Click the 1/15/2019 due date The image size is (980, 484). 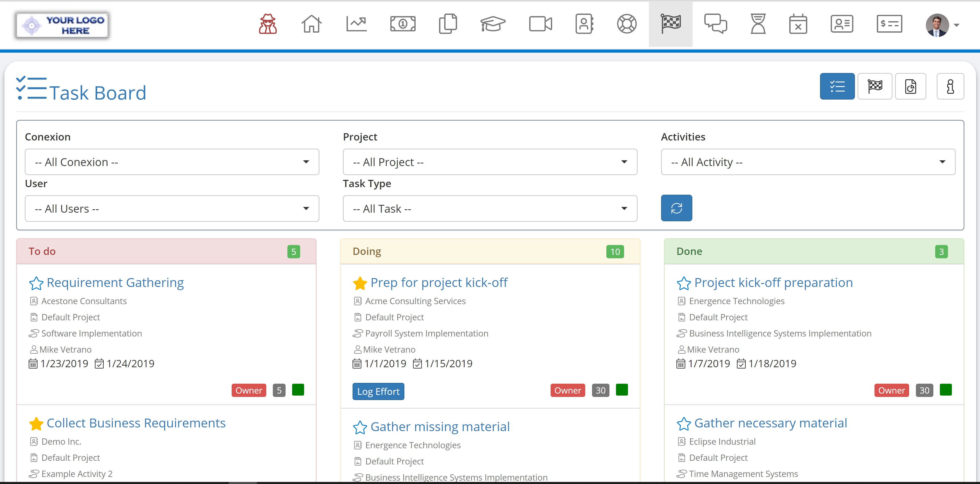pos(448,364)
